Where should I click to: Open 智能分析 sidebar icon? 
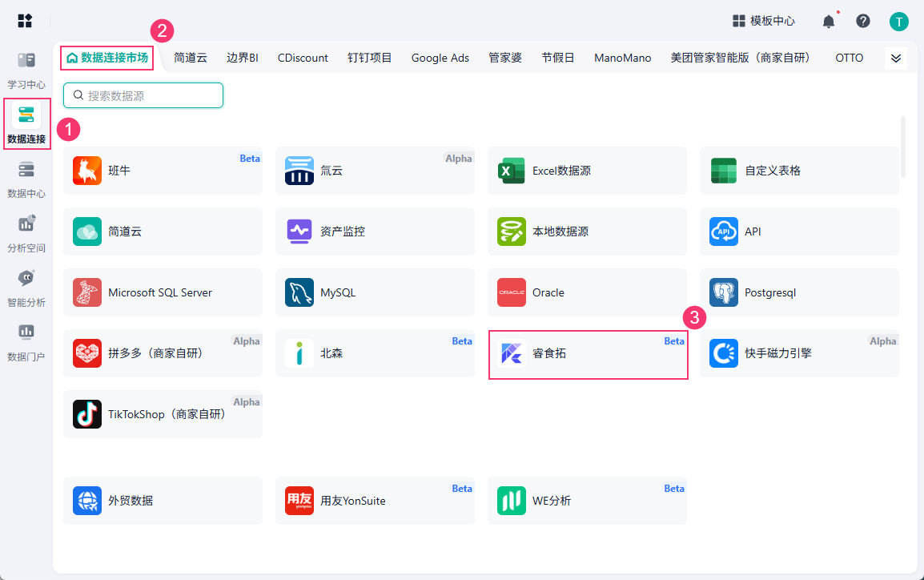pos(26,278)
